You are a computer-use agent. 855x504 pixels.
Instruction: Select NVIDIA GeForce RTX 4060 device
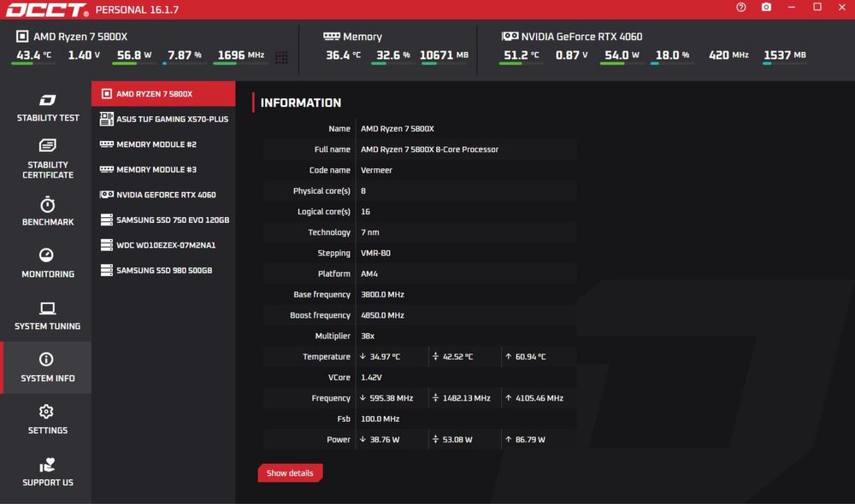[163, 195]
